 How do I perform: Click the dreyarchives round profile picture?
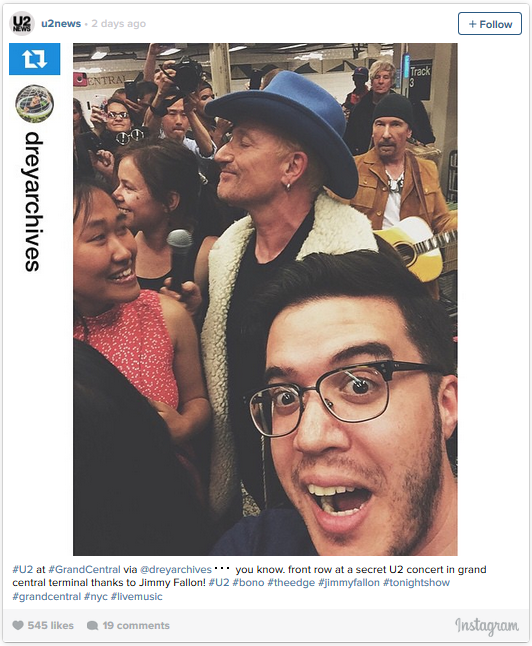(35, 103)
